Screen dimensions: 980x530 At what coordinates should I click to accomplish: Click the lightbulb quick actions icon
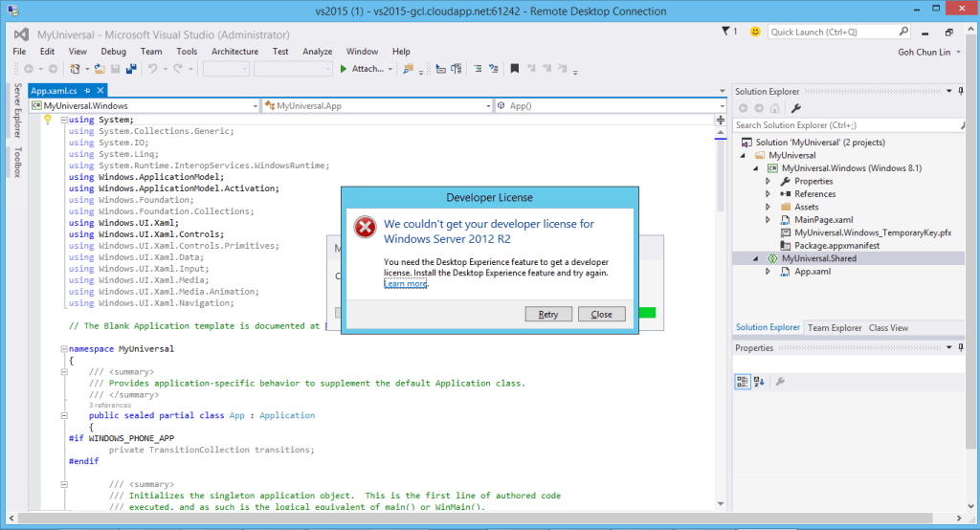click(x=48, y=120)
